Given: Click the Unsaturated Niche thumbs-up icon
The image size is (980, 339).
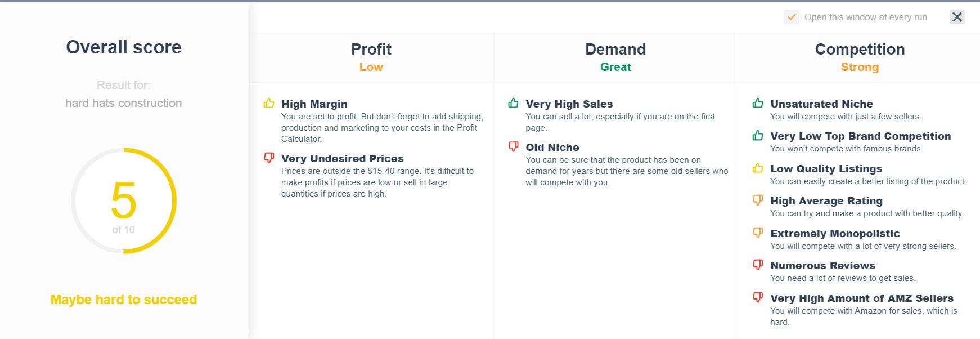Looking at the screenshot, I should coord(758,103).
